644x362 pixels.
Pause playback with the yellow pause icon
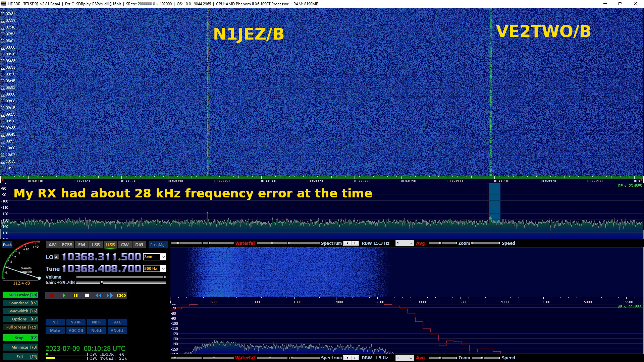pos(75,295)
